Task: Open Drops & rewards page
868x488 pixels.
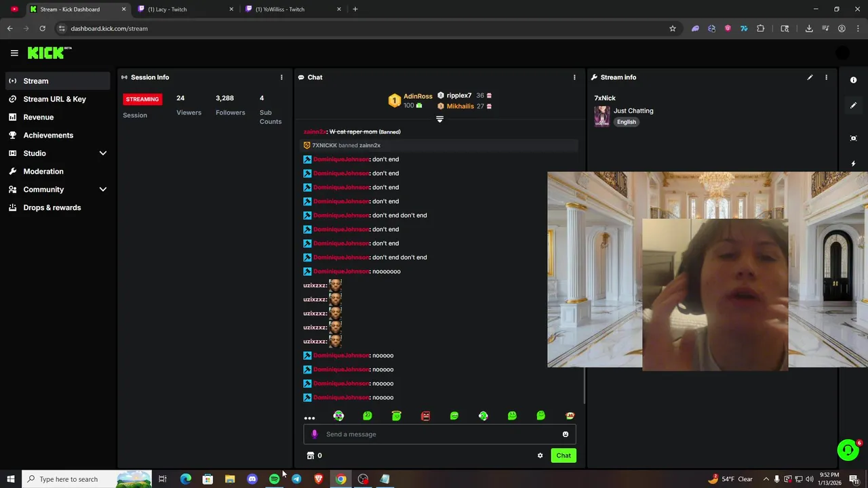Action: (x=58, y=207)
